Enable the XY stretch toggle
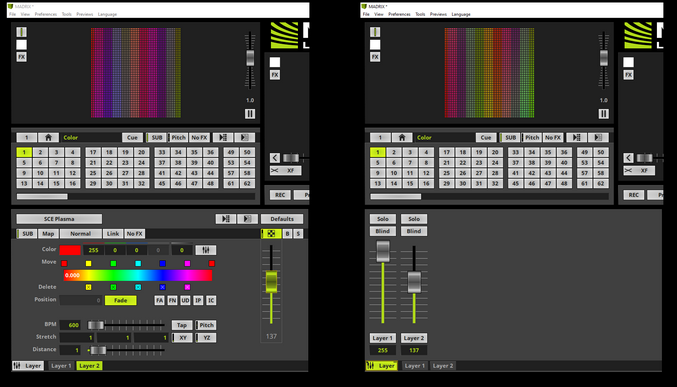Screen dimensions: 677x387 pyautogui.click(x=182, y=338)
